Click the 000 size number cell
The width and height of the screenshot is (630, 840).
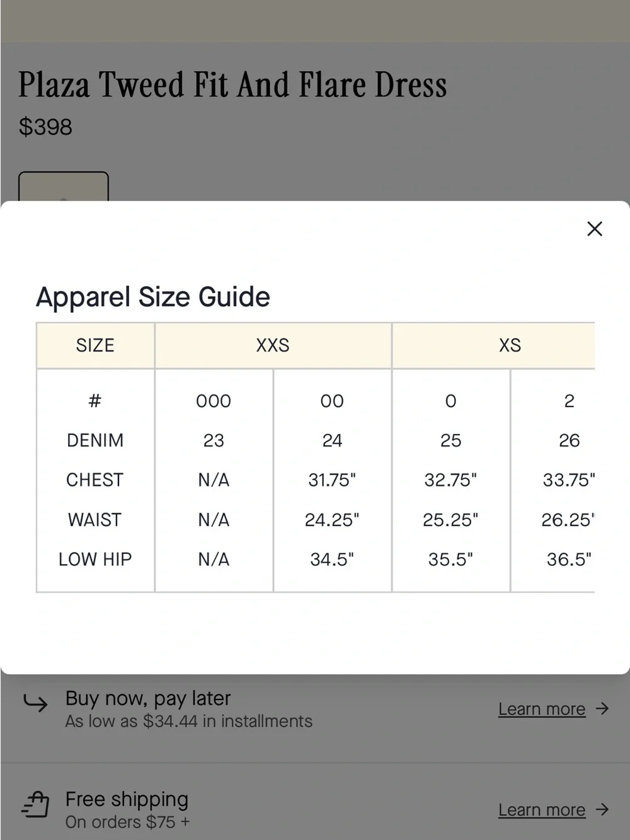coord(214,401)
